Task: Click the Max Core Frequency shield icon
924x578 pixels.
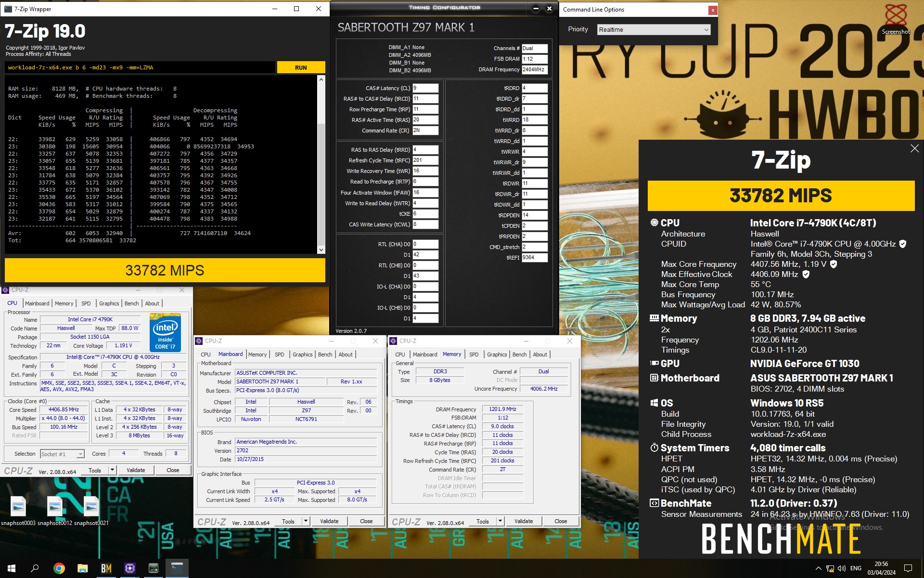Action: click(834, 264)
